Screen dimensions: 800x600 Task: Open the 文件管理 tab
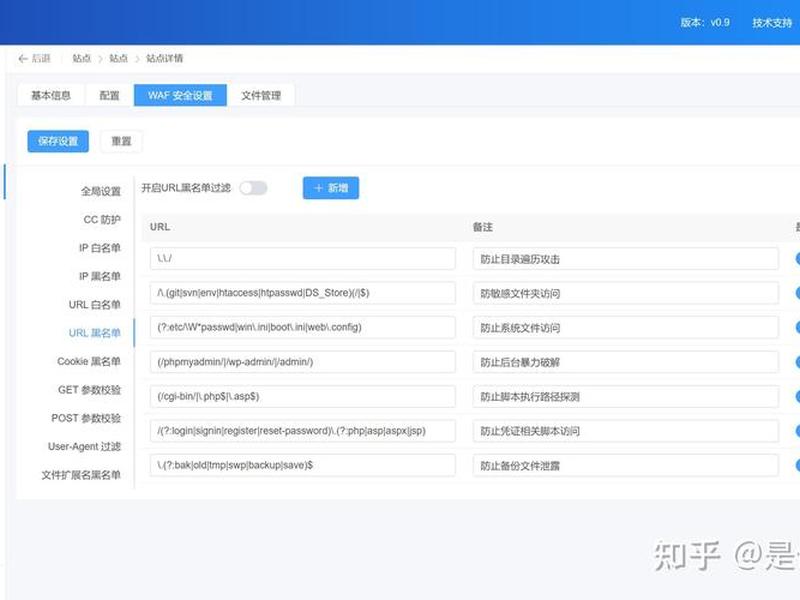(x=261, y=95)
